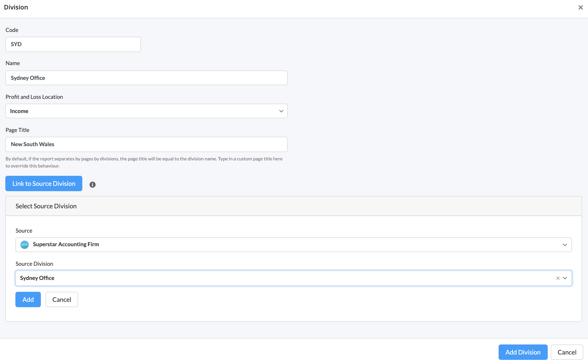
Task: Expand the Source Division chevron arrow
Action: (565, 278)
